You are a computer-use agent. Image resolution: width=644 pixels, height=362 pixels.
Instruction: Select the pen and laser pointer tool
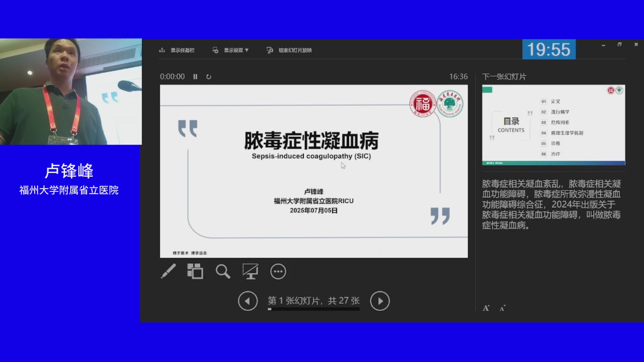(x=168, y=271)
